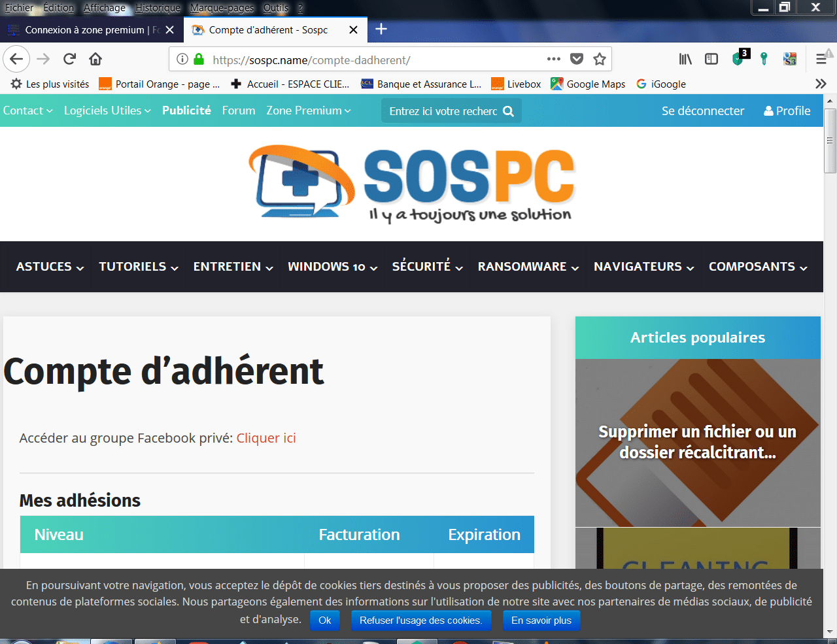This screenshot has height=644, width=837.
Task: Switch to Connexion à zone premium tab
Action: pos(85,30)
